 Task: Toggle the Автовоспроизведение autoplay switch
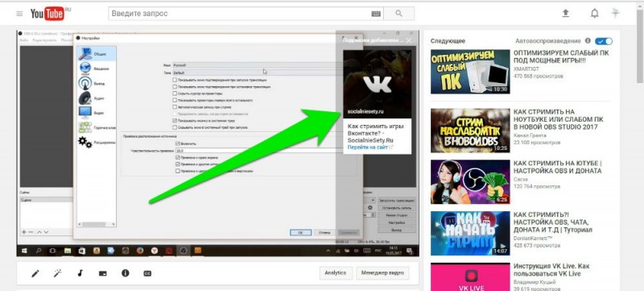coord(604,41)
